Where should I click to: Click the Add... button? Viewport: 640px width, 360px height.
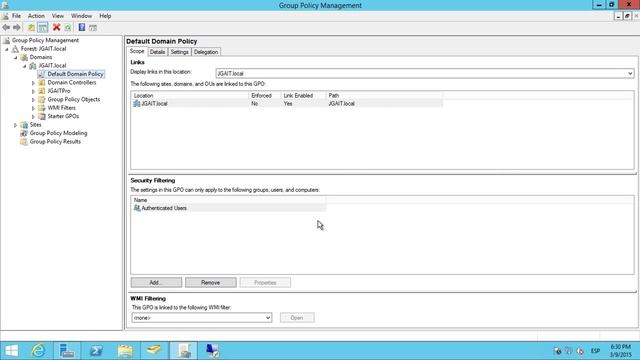[156, 282]
